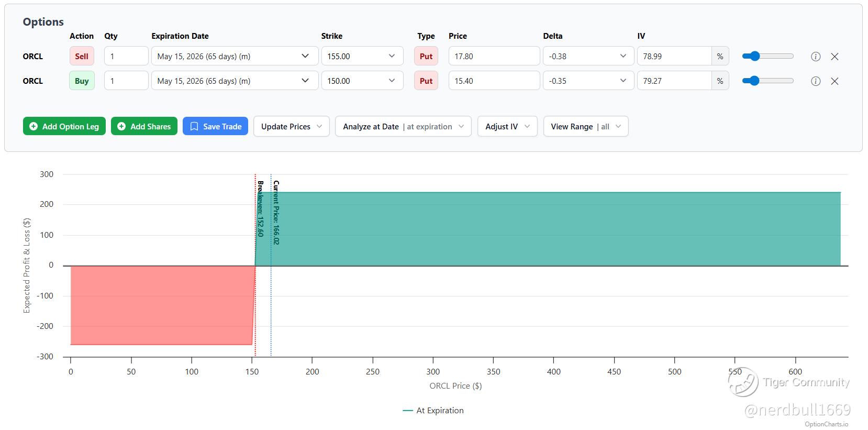Viewport: 868px width, 430px height.
Task: Open info icon for the 150.00 put leg
Action: (816, 81)
